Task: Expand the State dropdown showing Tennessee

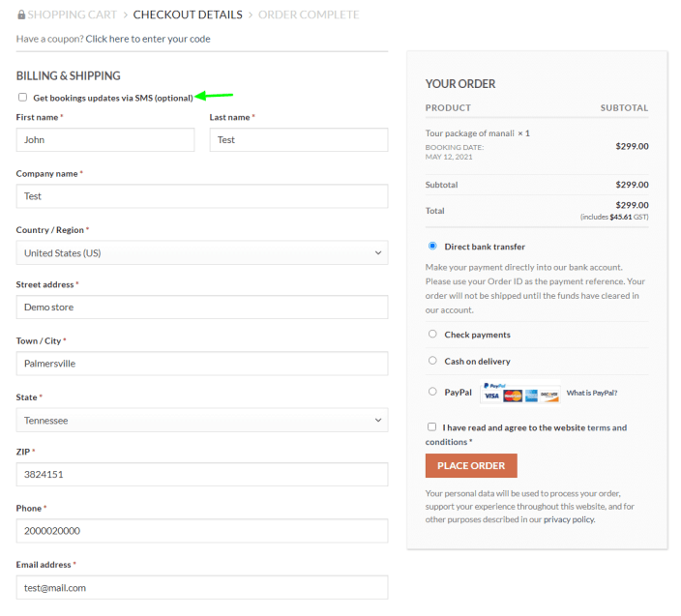Action: coord(201,420)
